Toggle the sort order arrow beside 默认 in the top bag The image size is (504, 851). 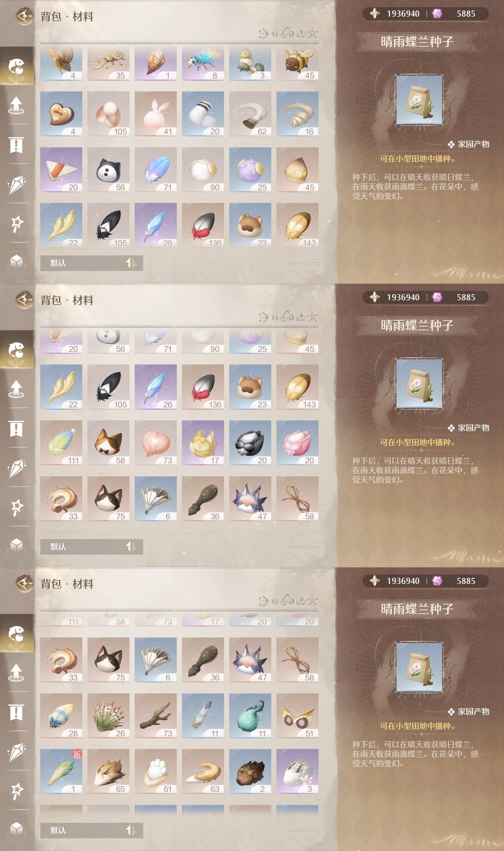click(130, 263)
